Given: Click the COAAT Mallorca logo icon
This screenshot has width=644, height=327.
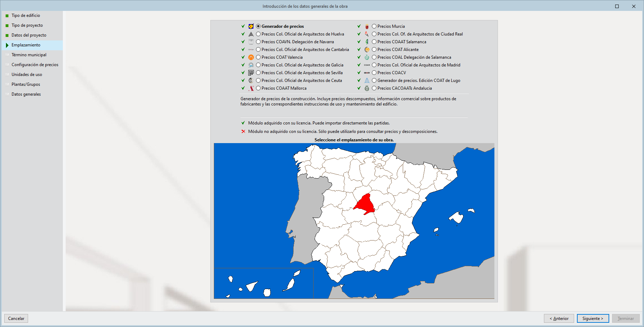Looking at the screenshot, I should pyautogui.click(x=251, y=88).
